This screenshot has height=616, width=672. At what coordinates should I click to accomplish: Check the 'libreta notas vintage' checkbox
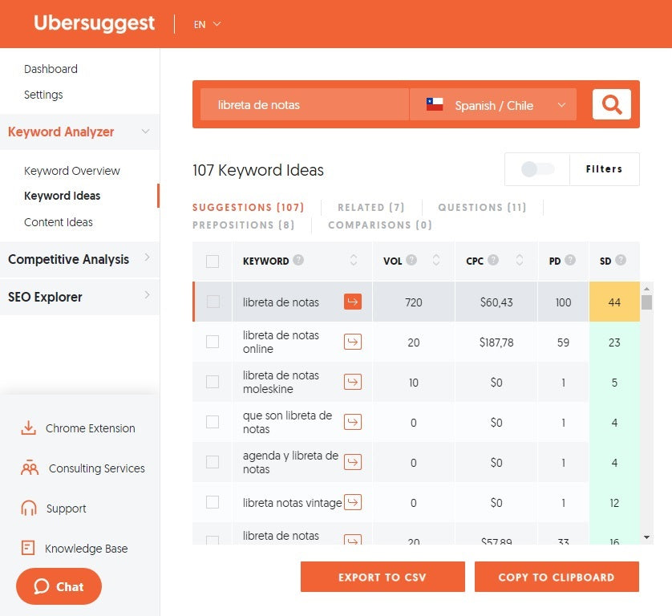pos(213,502)
